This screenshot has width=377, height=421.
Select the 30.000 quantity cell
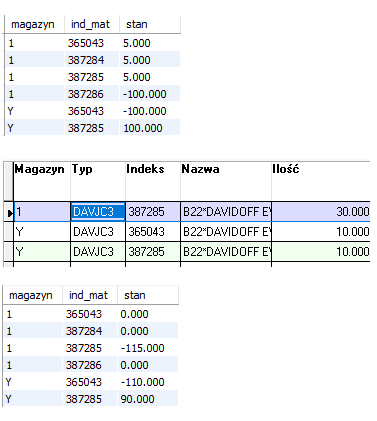[321, 212]
